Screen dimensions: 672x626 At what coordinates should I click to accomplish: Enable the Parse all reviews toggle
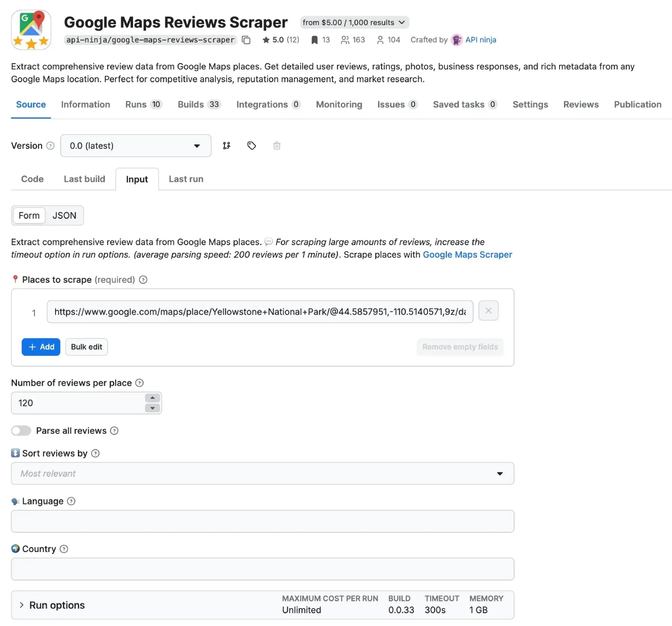pyautogui.click(x=21, y=431)
